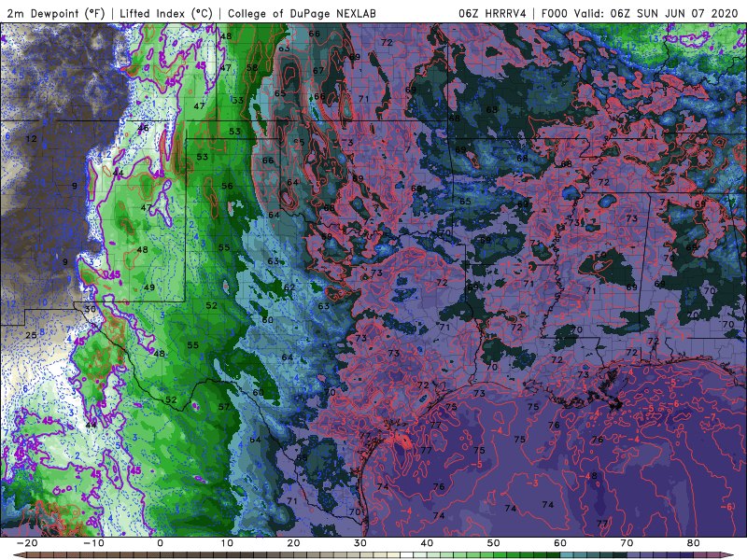Click the white color bar segment near 40

(405, 555)
